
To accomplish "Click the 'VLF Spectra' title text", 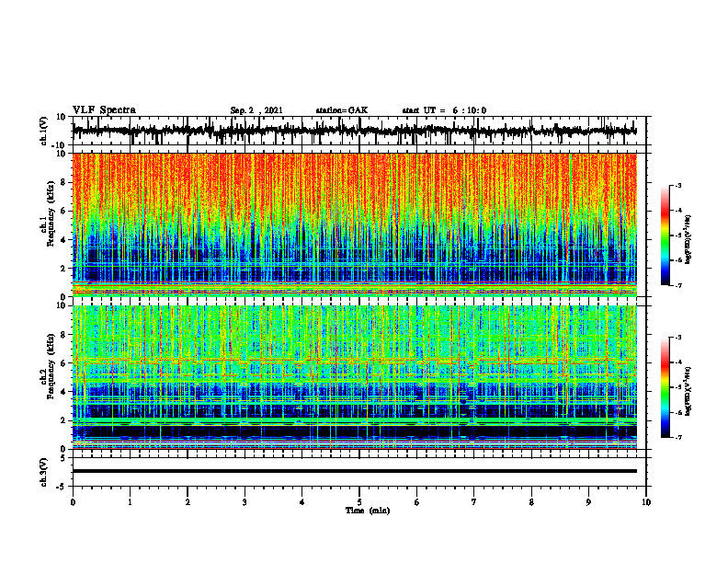I will pyautogui.click(x=104, y=110).
